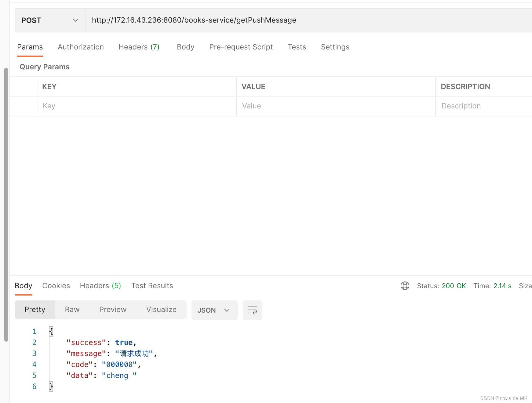This screenshot has width=532, height=403.
Task: Click the "cheng " data value
Action: (x=119, y=376)
